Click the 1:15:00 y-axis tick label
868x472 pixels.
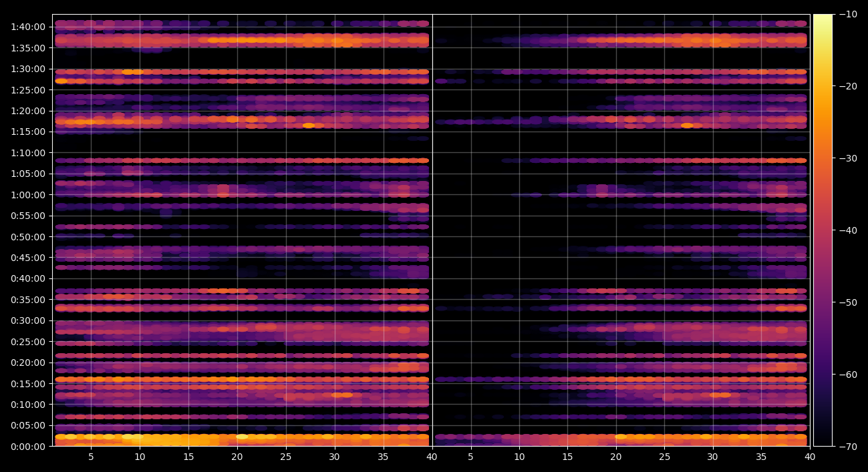pyautogui.click(x=28, y=132)
